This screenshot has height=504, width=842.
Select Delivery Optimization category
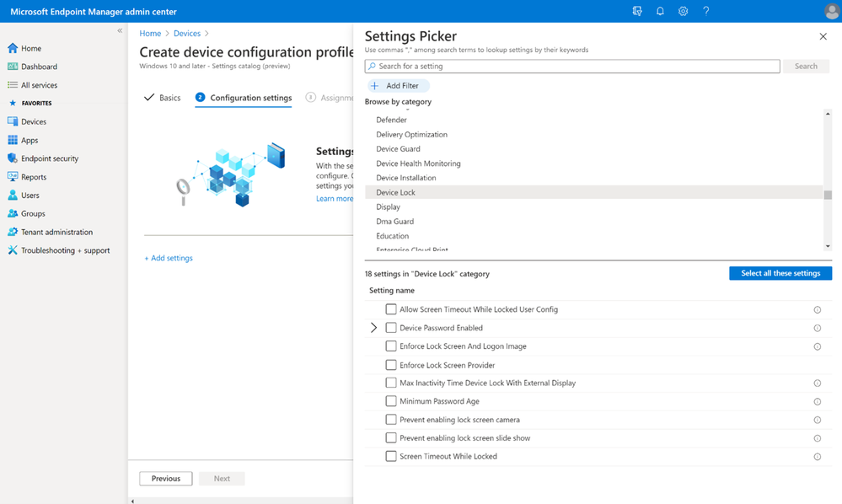point(411,134)
